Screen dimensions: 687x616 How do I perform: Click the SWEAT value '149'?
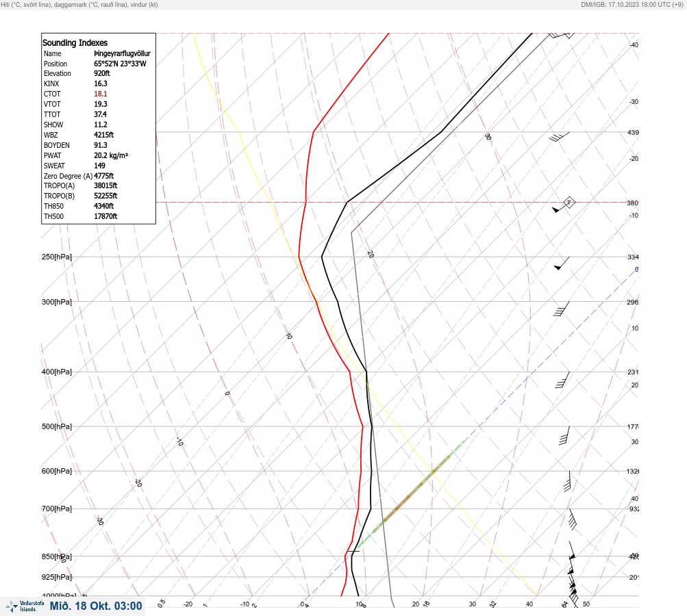pos(99,166)
